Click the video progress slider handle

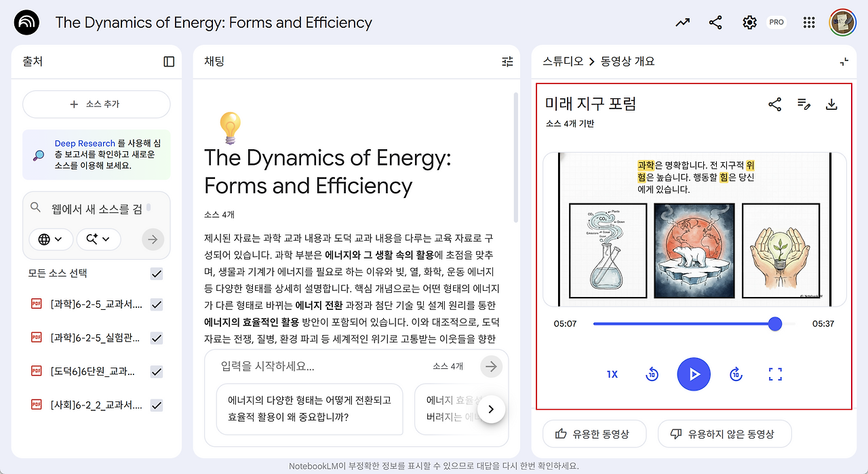point(775,323)
